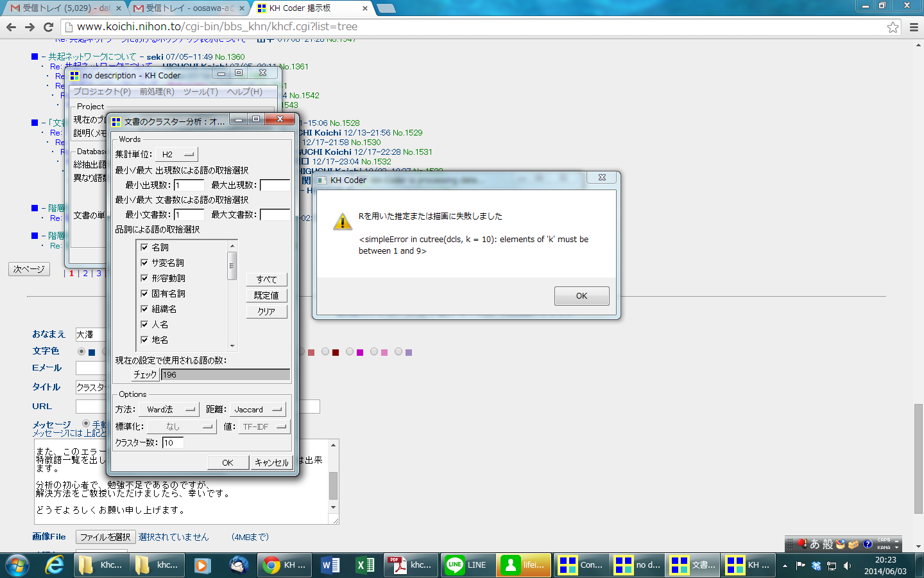Dismiss the R error dialog with OK
The image size is (924, 578).
tap(581, 295)
